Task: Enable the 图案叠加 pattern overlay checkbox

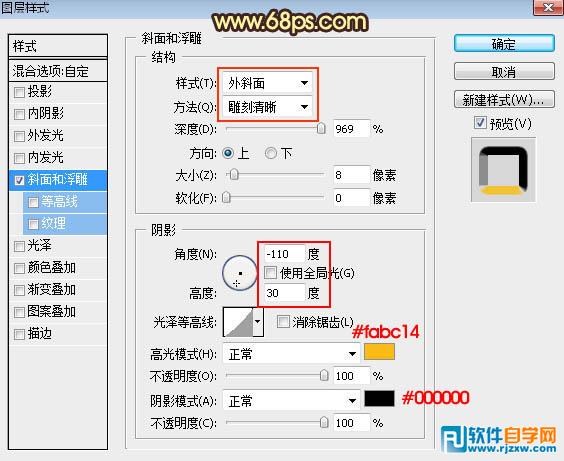Action: [x=19, y=312]
